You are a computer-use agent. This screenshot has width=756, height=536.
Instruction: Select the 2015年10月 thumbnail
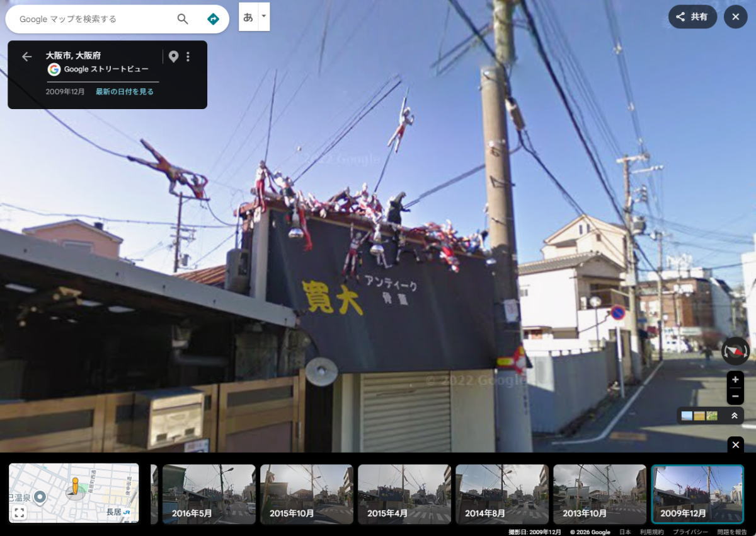coord(307,494)
